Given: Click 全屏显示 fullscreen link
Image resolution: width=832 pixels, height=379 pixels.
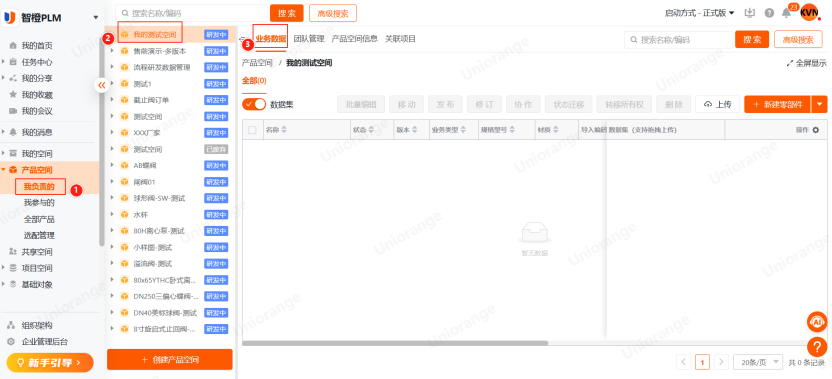Looking at the screenshot, I should pyautogui.click(x=807, y=63).
